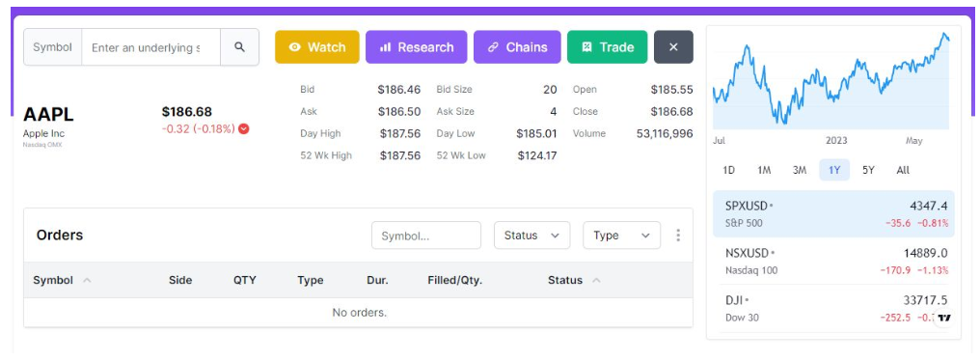Click the TradingView logo on the chart widget
The image size is (980, 361).
pos(943,318)
